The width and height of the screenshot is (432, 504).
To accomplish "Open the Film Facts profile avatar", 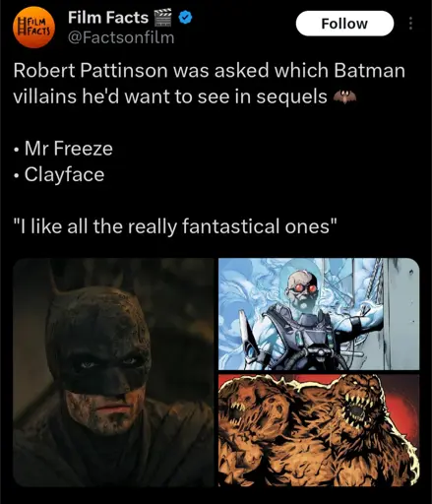I will coord(34,28).
